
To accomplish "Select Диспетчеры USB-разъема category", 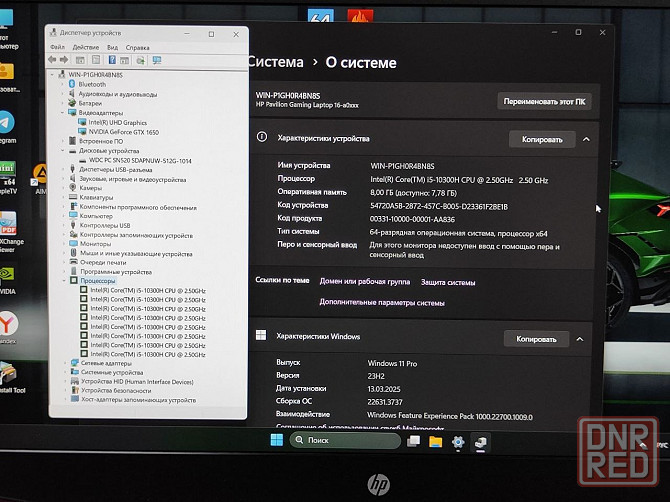I will tap(116, 170).
